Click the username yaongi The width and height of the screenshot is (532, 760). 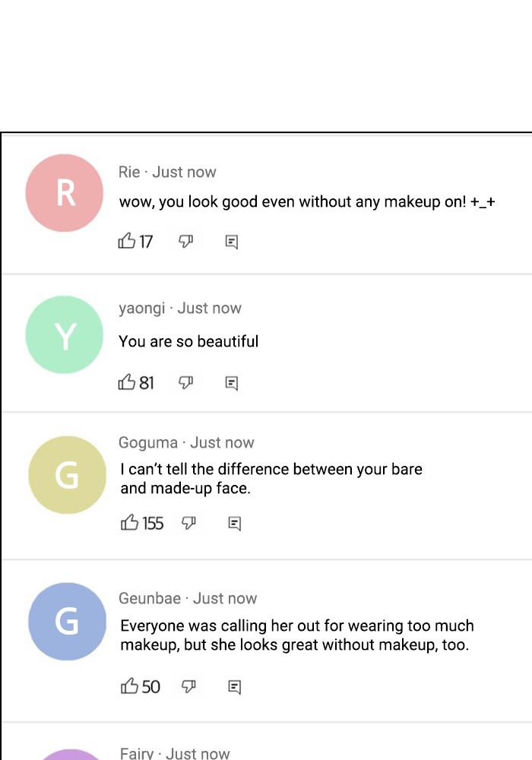pos(141,309)
